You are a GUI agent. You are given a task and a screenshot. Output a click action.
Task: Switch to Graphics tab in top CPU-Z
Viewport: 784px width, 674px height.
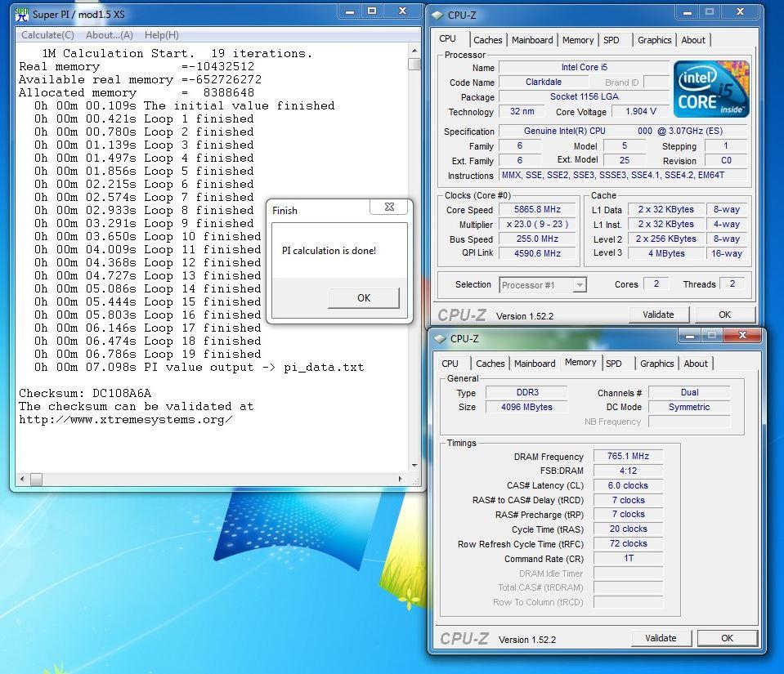click(x=654, y=40)
